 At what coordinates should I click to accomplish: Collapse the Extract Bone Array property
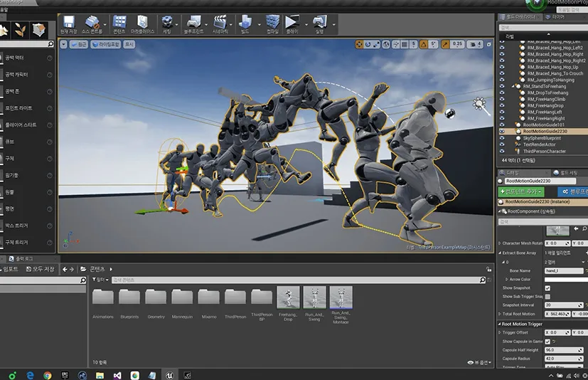pyautogui.click(x=500, y=253)
